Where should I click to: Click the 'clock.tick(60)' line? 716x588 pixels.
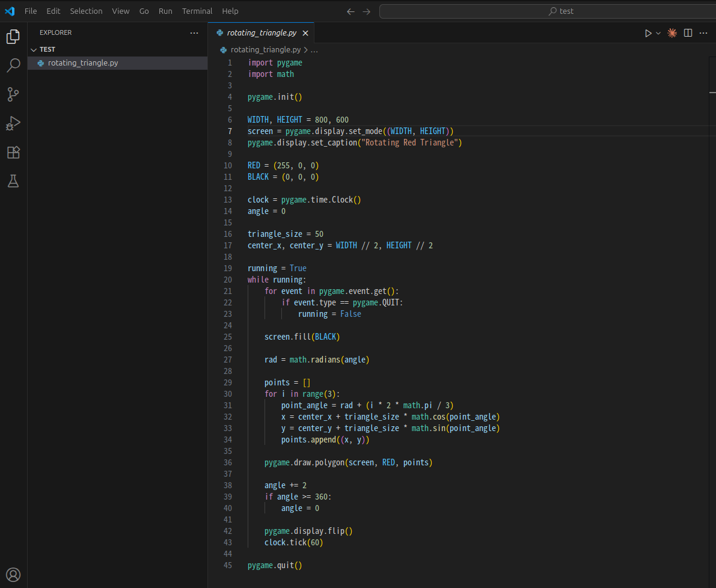(293, 542)
